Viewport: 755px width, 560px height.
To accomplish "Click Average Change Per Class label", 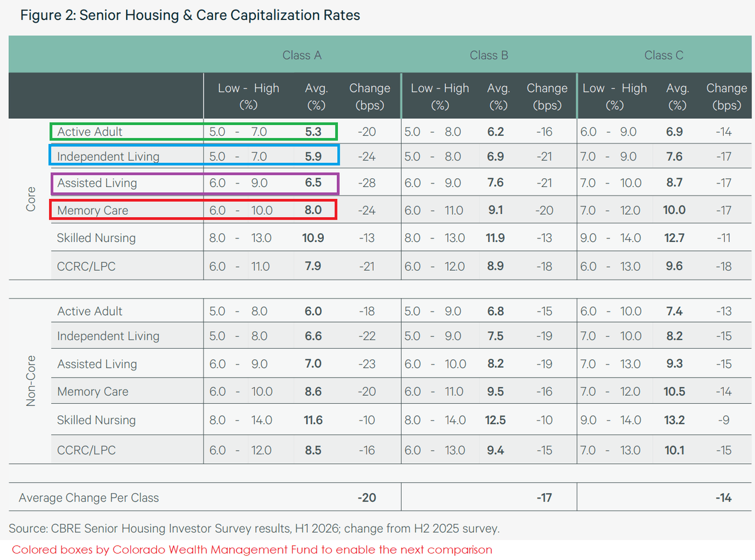I will tap(89, 497).
